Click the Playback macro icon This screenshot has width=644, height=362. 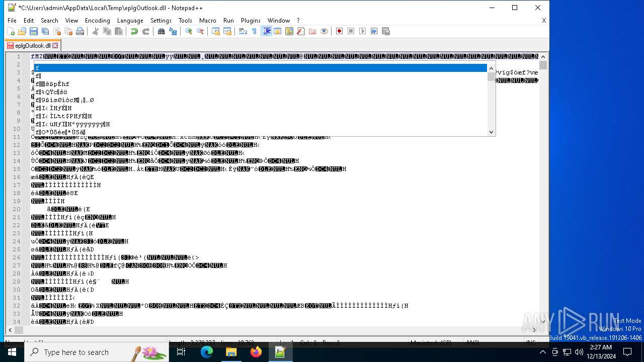363,31
